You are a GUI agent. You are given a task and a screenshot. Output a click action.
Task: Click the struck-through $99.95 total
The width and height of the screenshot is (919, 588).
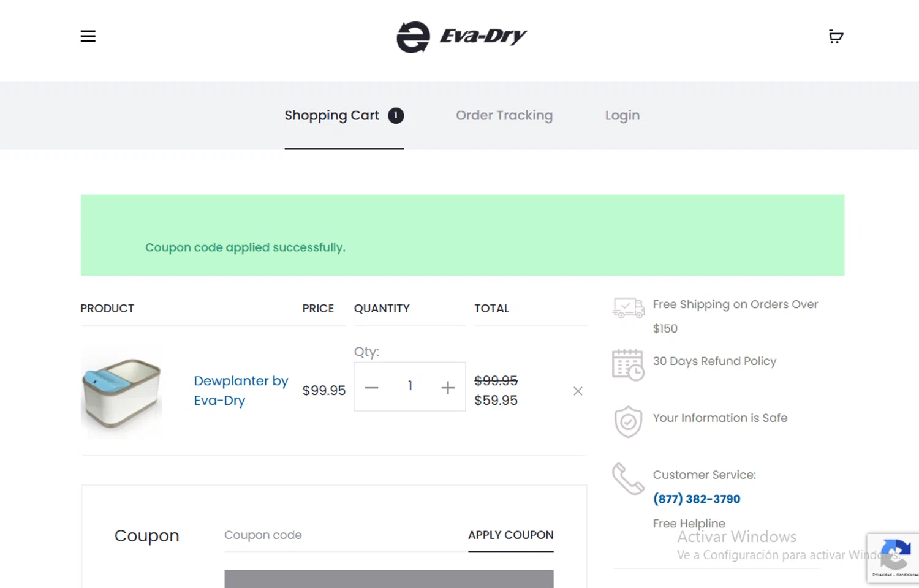coord(496,381)
